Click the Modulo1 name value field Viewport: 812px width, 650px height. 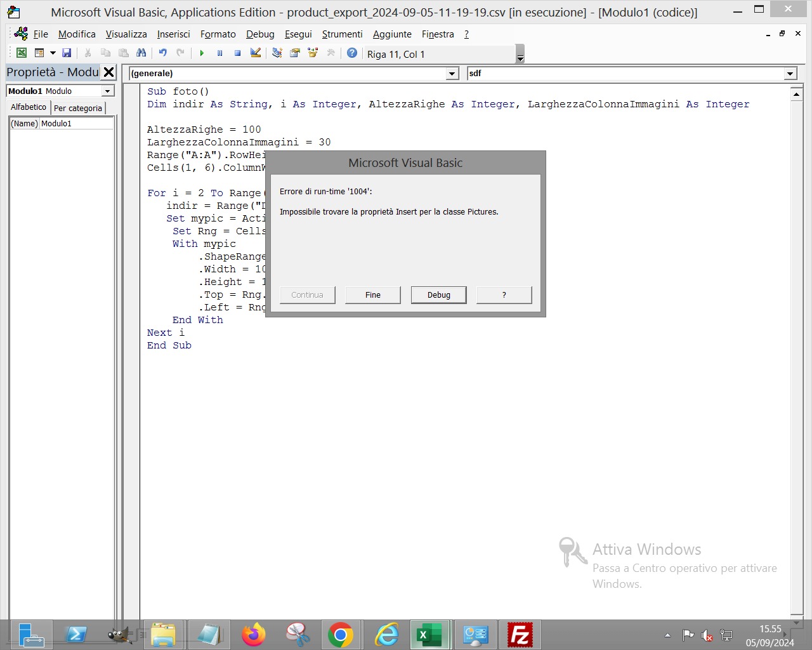(77, 124)
